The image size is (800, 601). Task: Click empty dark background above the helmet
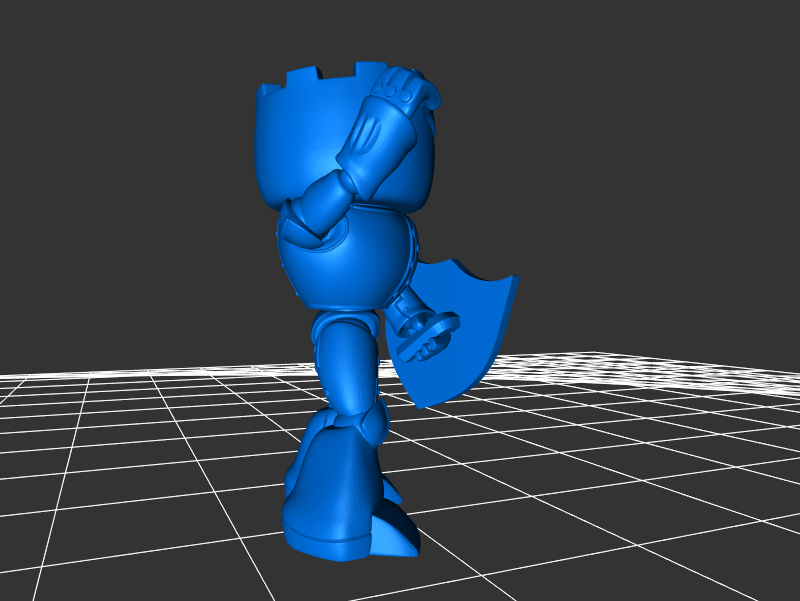point(330,30)
